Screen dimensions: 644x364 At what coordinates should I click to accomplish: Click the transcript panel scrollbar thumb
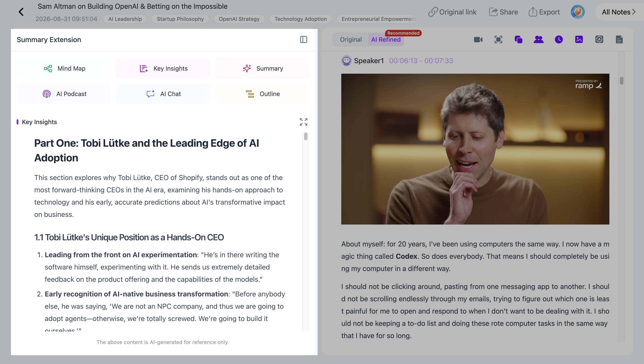click(x=621, y=81)
